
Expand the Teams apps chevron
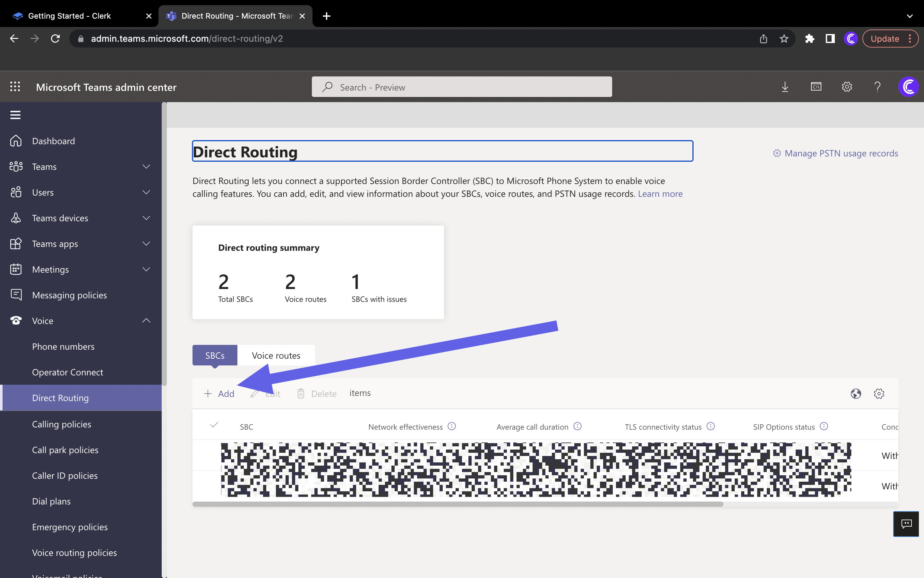146,243
